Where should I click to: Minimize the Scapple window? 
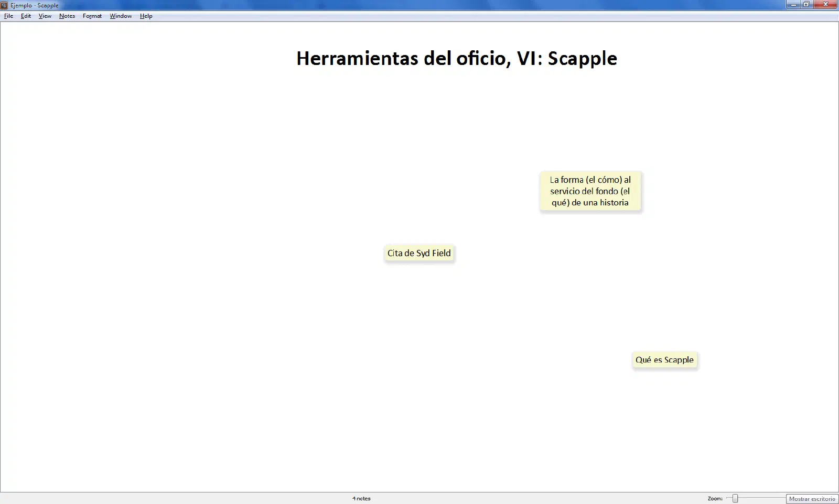pyautogui.click(x=793, y=4)
